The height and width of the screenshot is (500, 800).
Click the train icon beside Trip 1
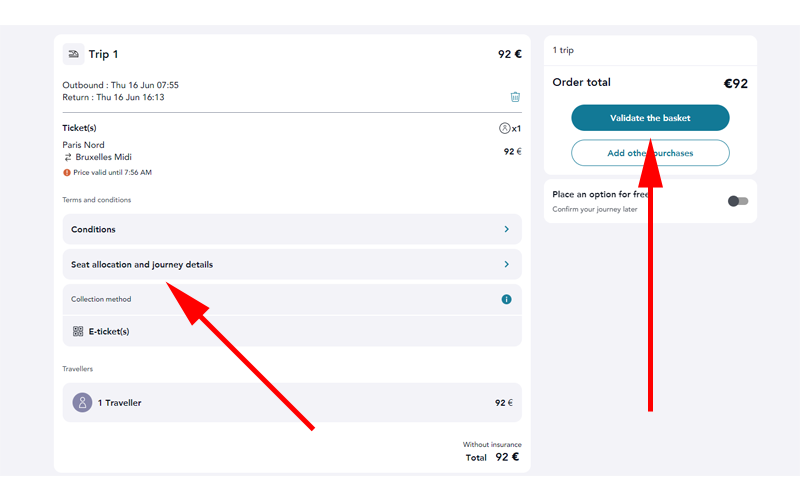pos(73,54)
